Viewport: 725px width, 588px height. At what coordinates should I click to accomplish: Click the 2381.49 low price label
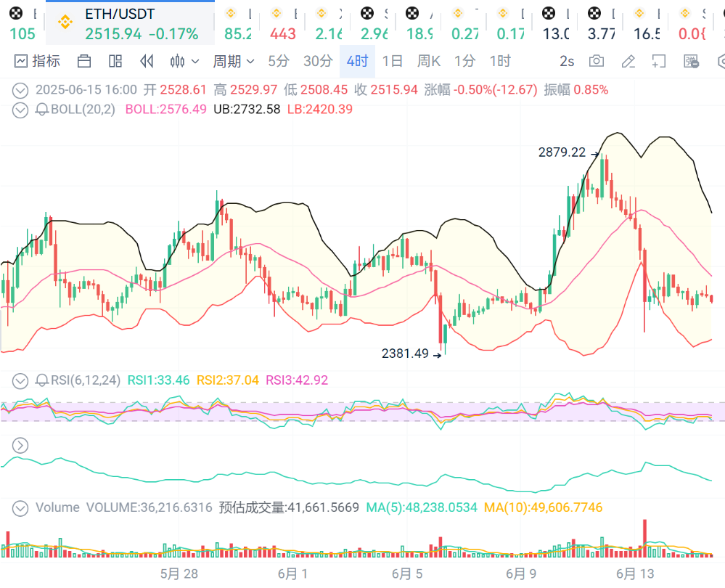tap(405, 354)
